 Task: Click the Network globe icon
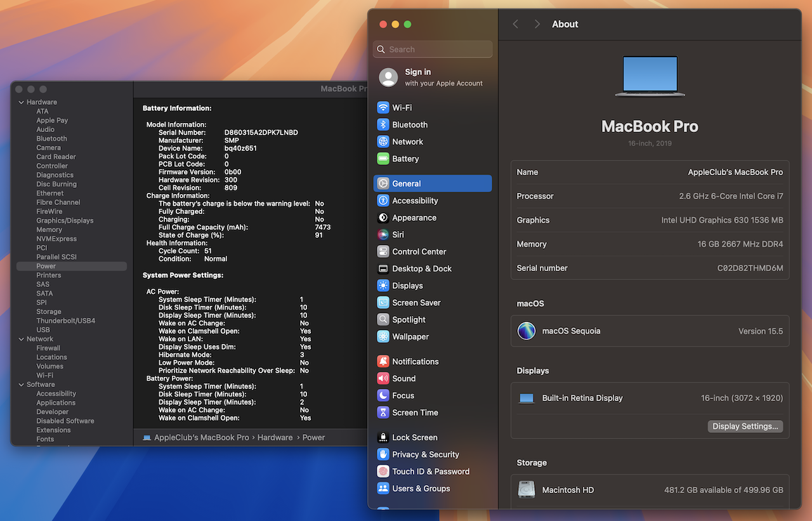click(x=383, y=142)
